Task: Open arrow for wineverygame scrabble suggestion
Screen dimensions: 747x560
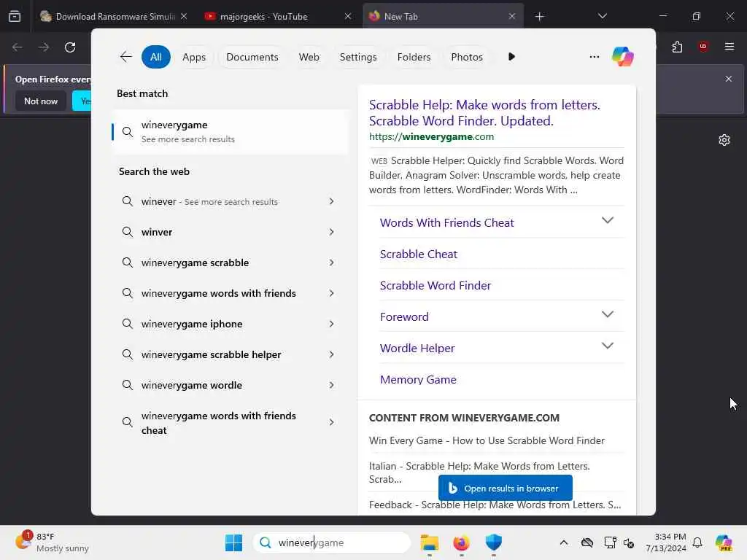Action: coord(331,262)
